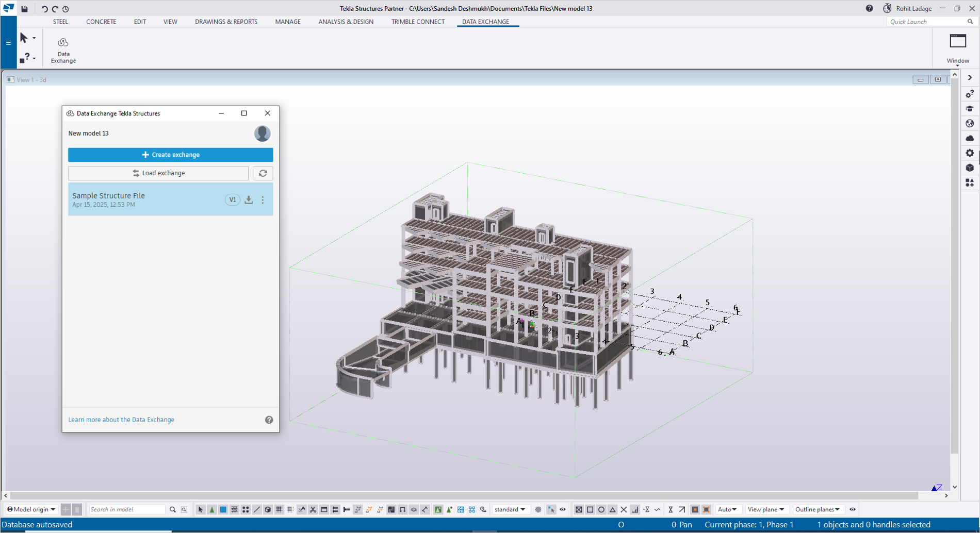Toggle the circle snap switch in the bottom toolbar
980x533 pixels.
[x=601, y=510]
